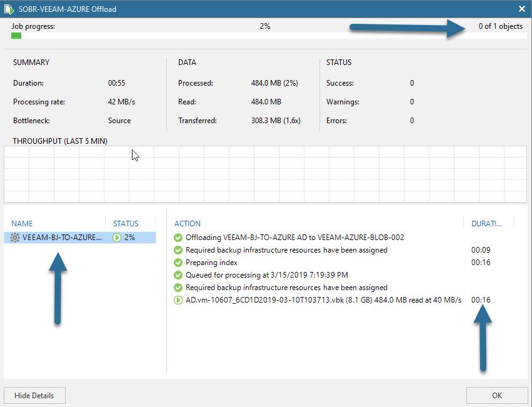Close the SOBR-VEEAM-AZURE Offload window

click(x=522, y=9)
